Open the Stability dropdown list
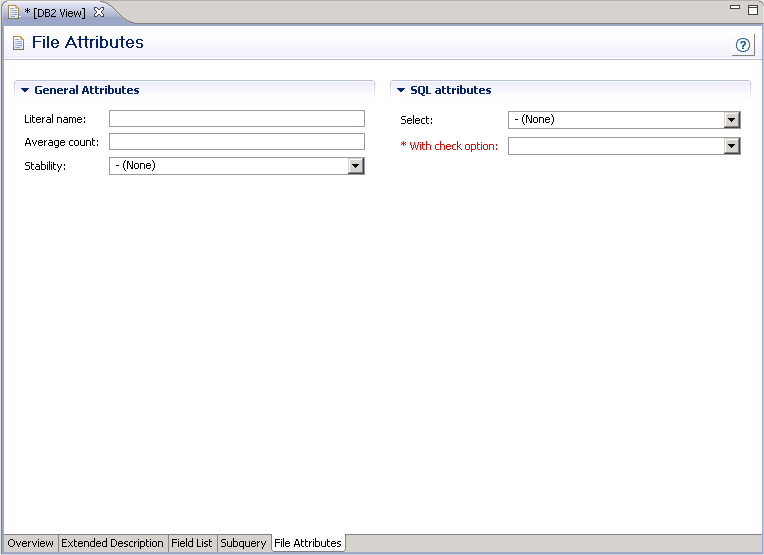764x555 pixels. tap(356, 166)
